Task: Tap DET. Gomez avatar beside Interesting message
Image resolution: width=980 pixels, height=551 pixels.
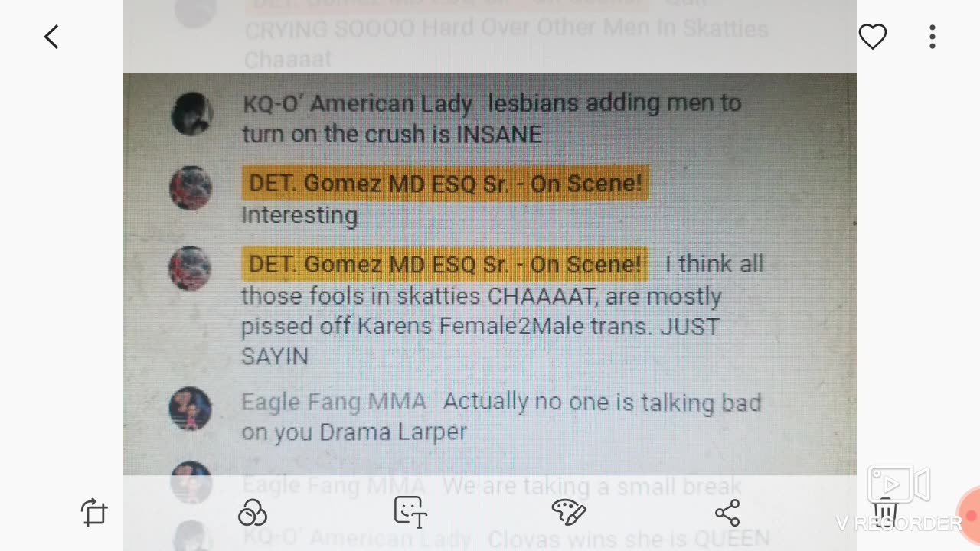Action: coord(191,188)
